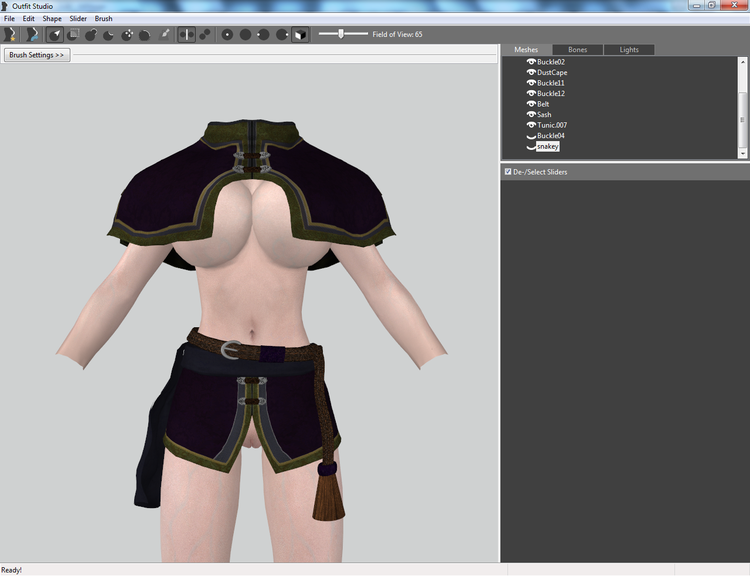The image size is (750, 576).
Task: Select the Move brush tool
Action: coord(127,34)
